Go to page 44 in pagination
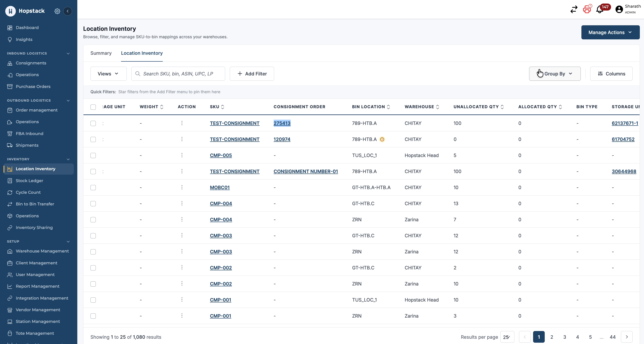The width and height of the screenshot is (644, 344). 612,337
